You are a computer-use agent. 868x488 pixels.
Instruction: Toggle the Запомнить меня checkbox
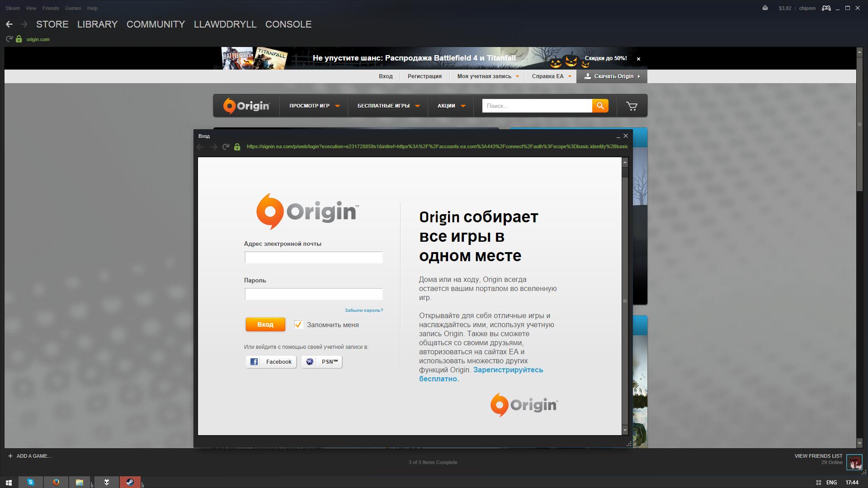point(298,324)
